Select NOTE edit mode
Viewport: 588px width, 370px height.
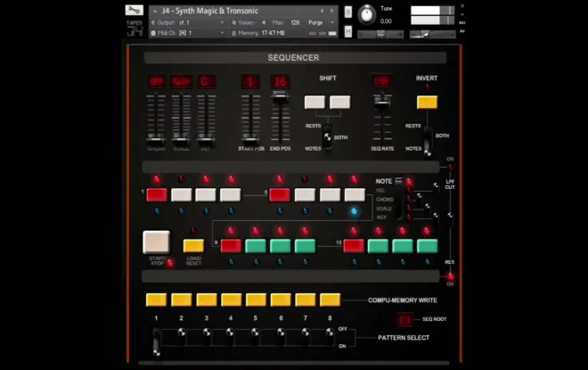point(384,181)
